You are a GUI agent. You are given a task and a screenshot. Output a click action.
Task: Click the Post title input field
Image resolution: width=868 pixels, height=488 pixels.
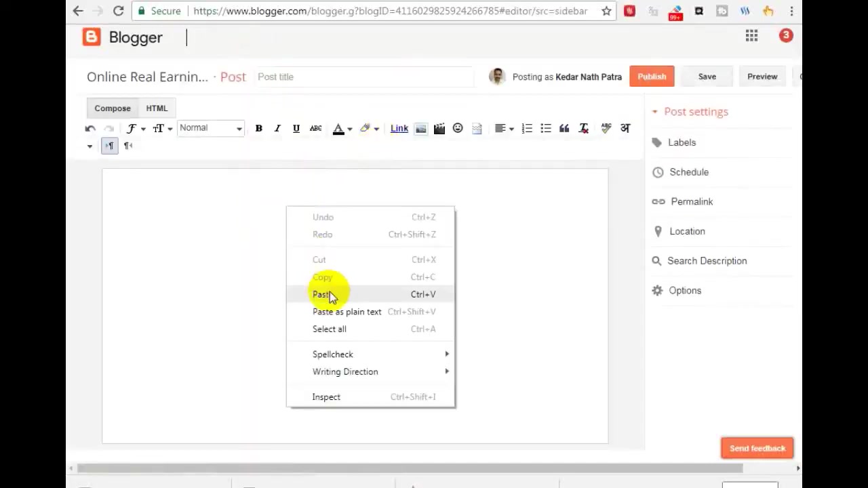point(364,77)
